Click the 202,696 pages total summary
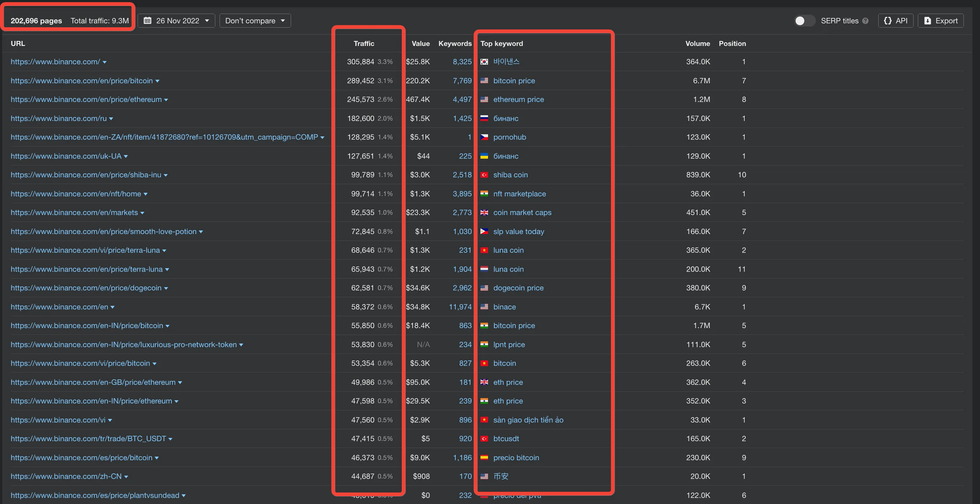This screenshot has width=980, height=504. tap(36, 20)
